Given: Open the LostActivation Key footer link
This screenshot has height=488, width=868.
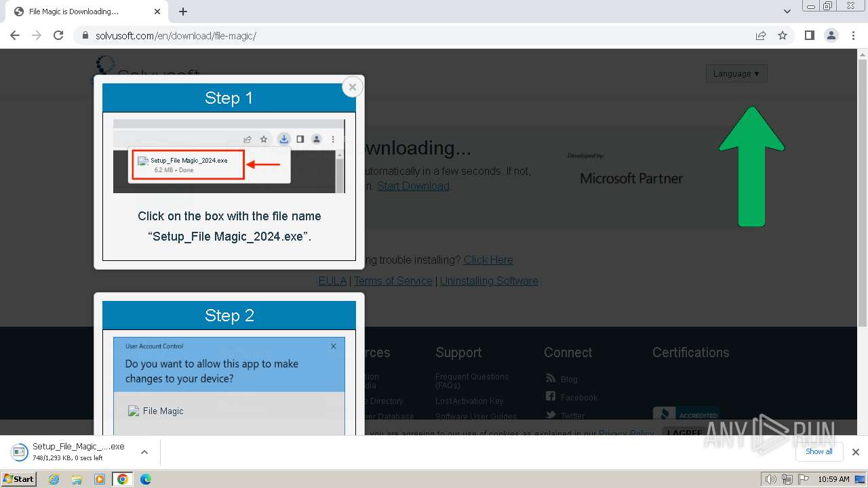Looking at the screenshot, I should 469,401.
